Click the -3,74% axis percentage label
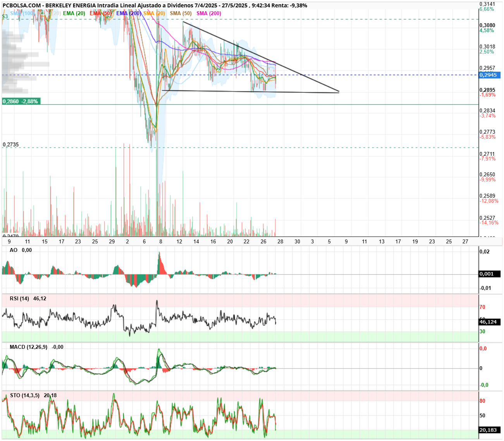 (487, 115)
